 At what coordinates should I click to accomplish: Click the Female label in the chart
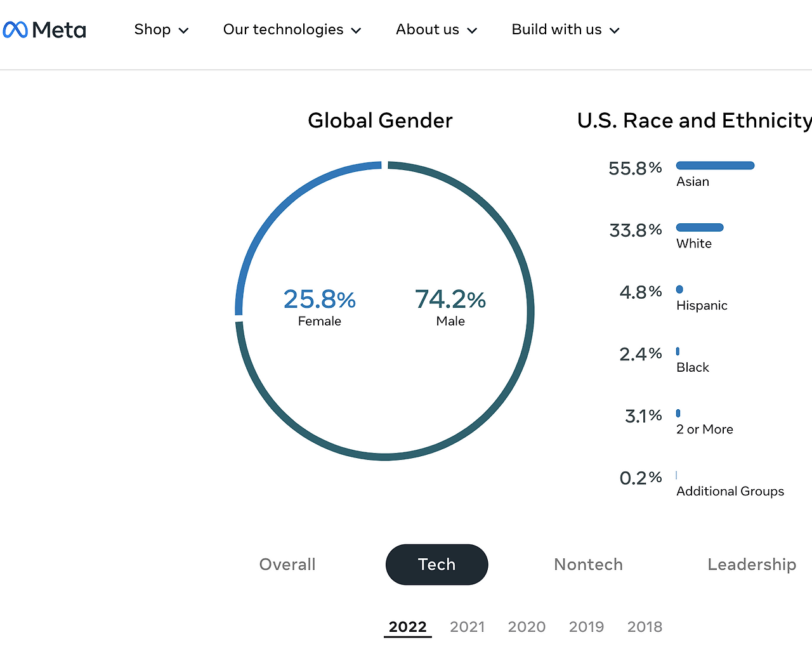(x=320, y=321)
